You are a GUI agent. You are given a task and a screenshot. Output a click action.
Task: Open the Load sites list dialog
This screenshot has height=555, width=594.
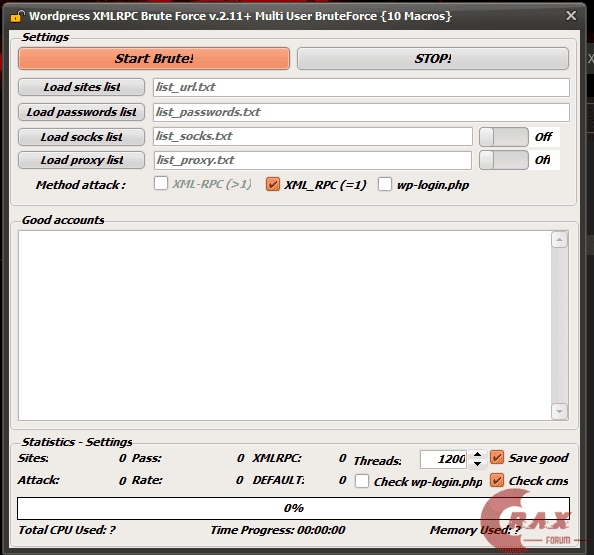[x=81, y=87]
